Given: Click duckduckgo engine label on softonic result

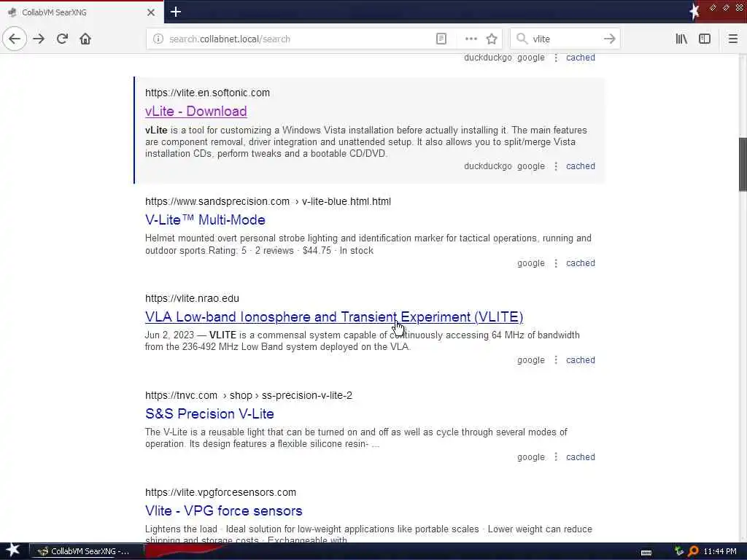Looking at the screenshot, I should [488, 166].
